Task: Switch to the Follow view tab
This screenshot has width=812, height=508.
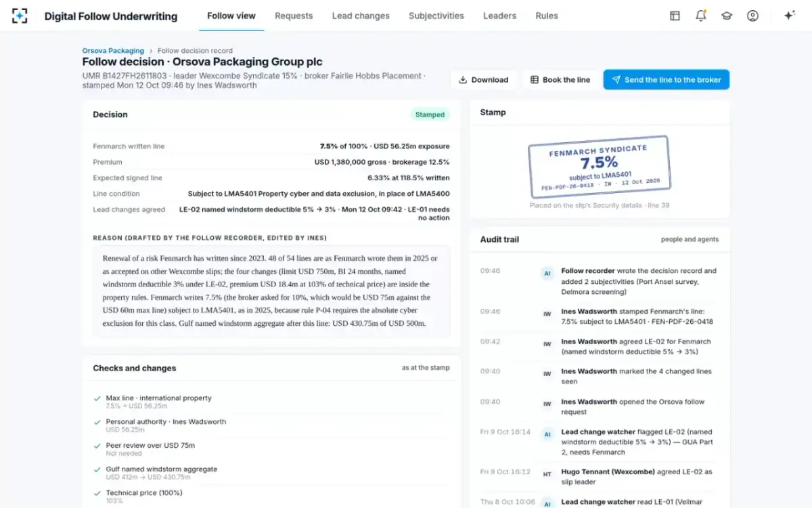Action: [231, 16]
